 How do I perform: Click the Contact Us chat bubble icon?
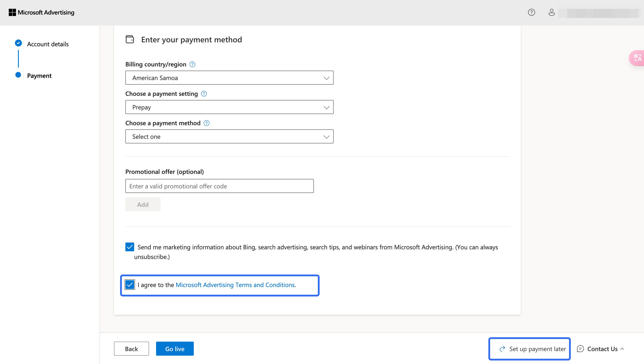[x=580, y=348]
